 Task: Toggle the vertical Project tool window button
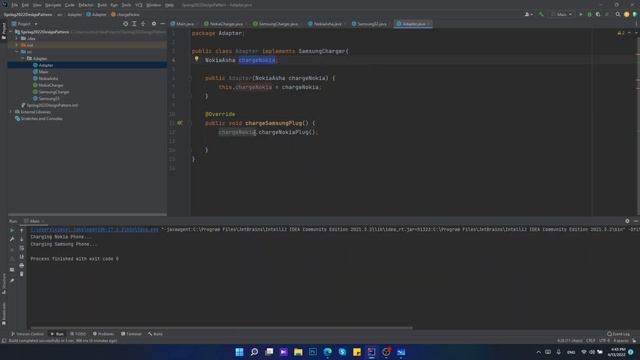pyautogui.click(x=4, y=31)
